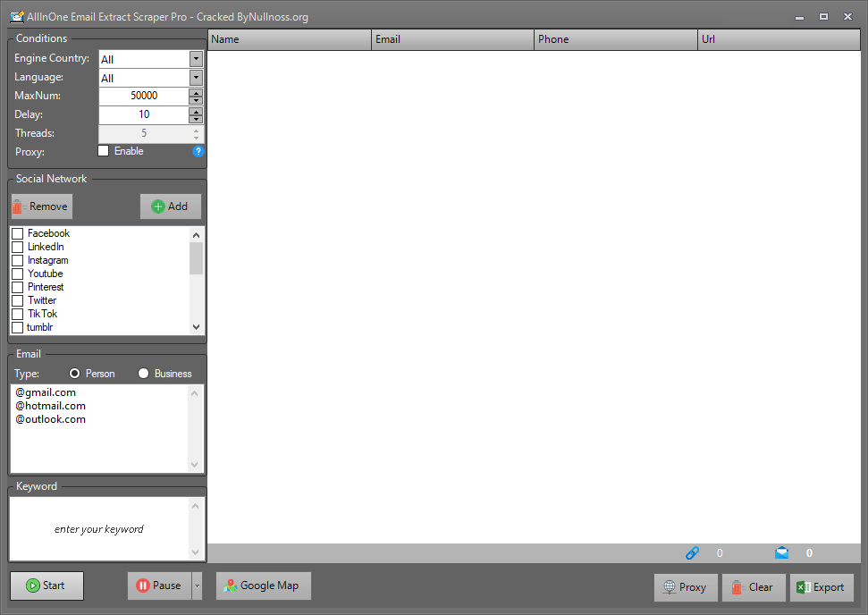Click the social network list scroll-down arrow
868x615 pixels.
[196, 327]
